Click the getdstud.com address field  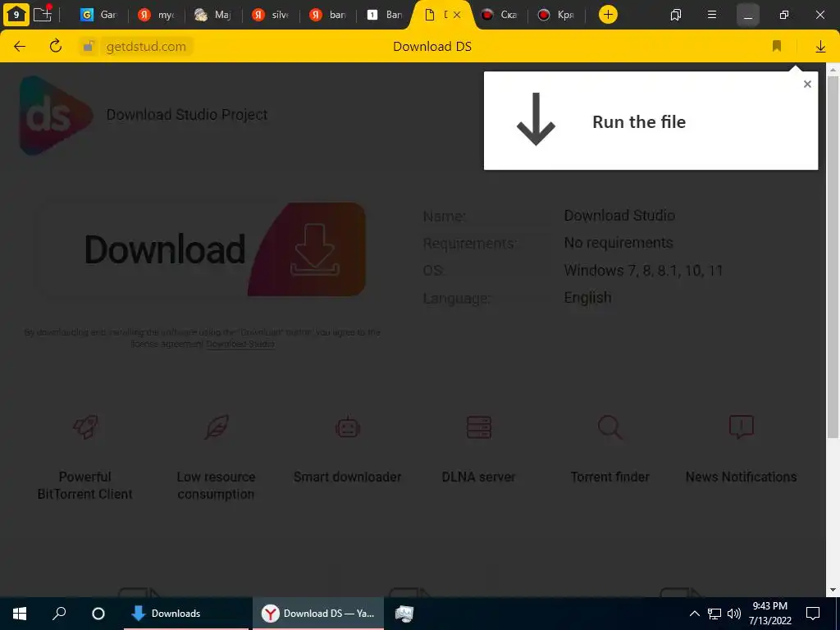coord(146,47)
